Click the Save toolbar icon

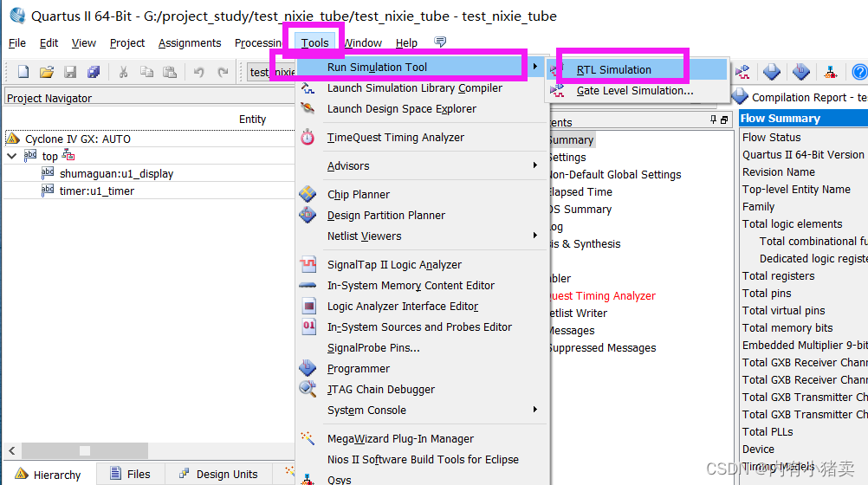point(70,71)
